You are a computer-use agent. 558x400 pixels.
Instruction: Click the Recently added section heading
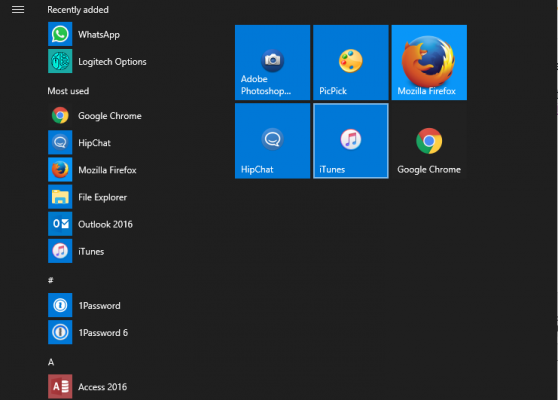click(78, 10)
